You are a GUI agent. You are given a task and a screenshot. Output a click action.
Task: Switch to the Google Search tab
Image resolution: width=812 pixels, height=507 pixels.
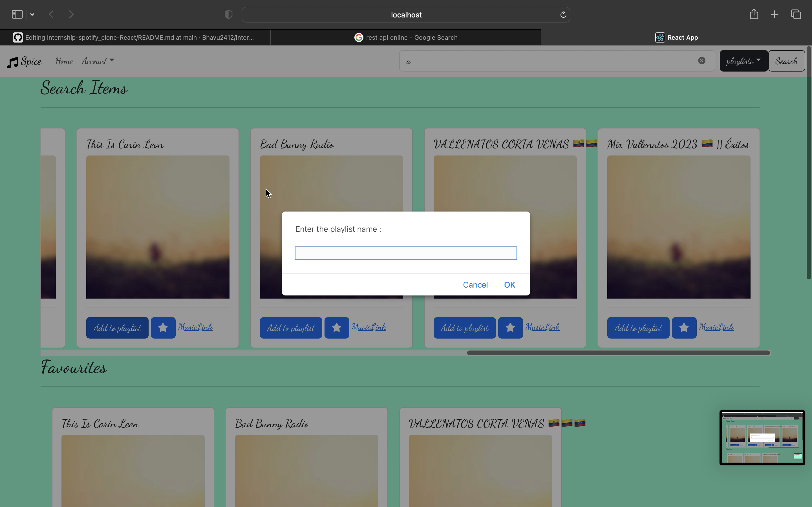click(x=405, y=37)
